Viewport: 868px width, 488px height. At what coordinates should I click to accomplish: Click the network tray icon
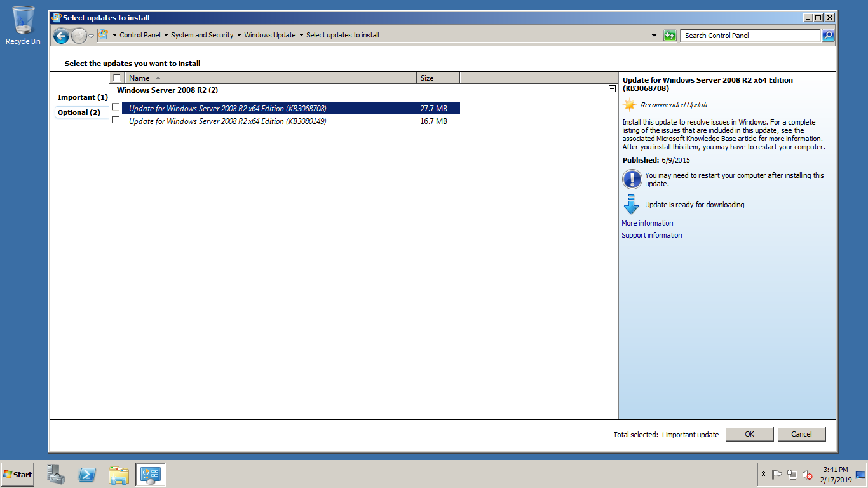tap(792, 475)
